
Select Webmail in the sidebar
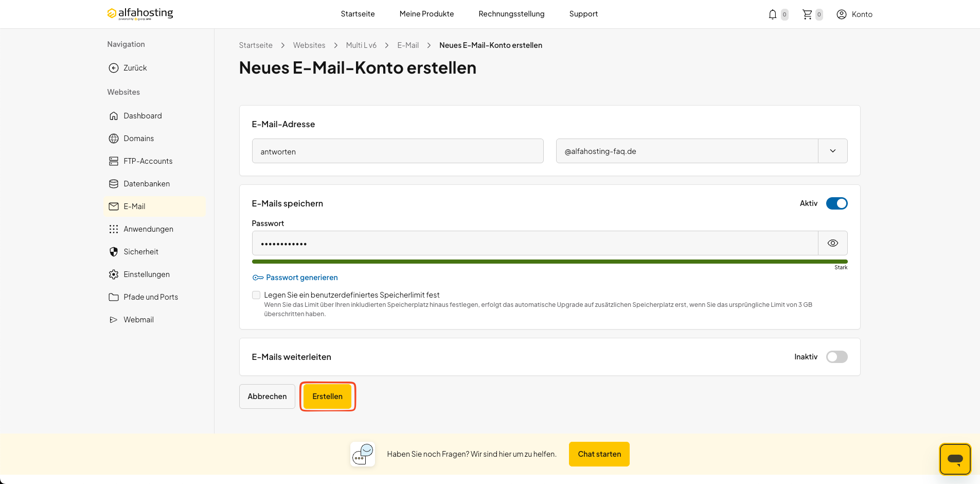click(x=154, y=320)
